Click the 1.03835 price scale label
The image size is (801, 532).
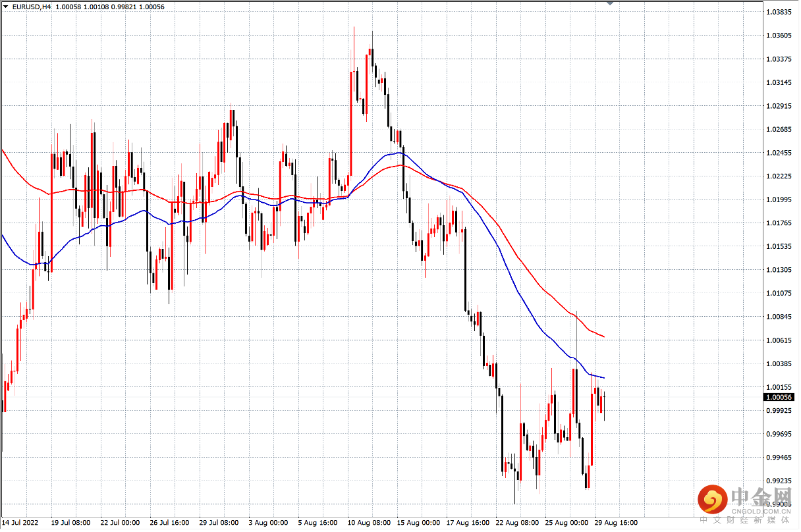(x=779, y=12)
